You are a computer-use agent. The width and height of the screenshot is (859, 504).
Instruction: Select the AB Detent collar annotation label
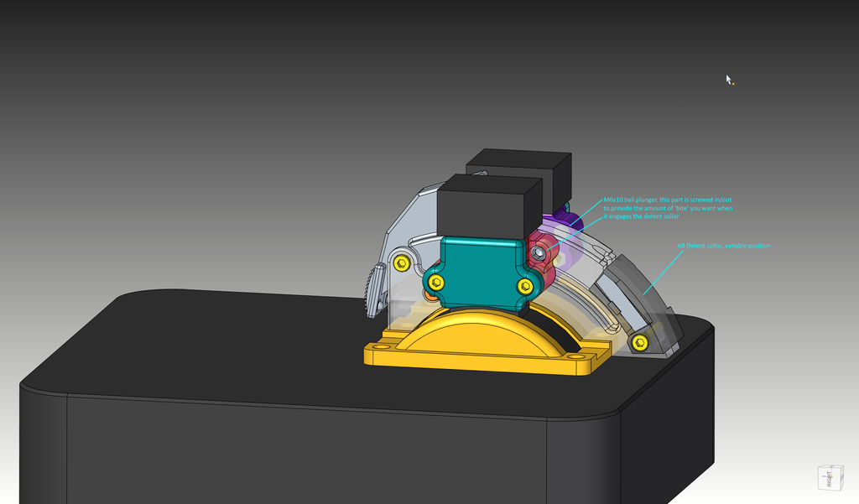(723, 246)
